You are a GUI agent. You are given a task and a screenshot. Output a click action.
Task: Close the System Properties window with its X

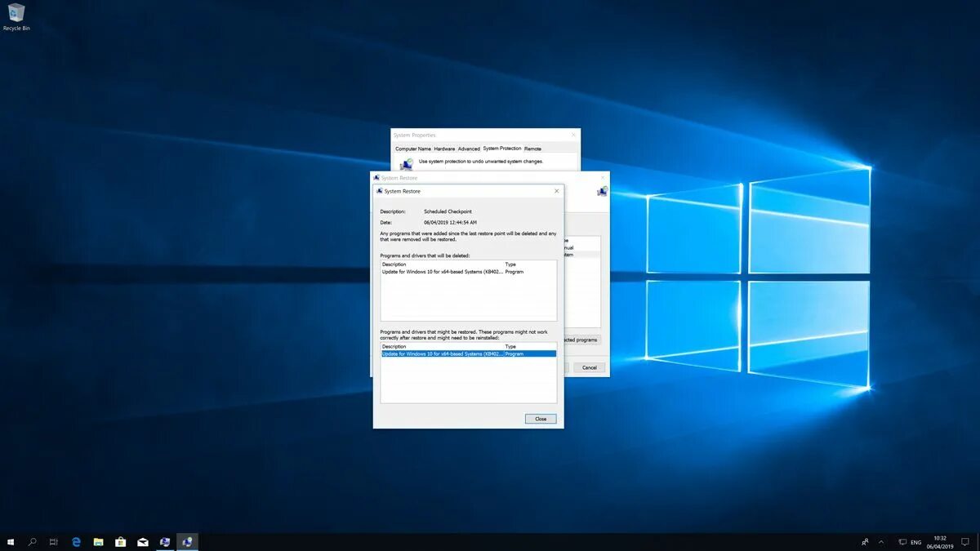tap(573, 135)
